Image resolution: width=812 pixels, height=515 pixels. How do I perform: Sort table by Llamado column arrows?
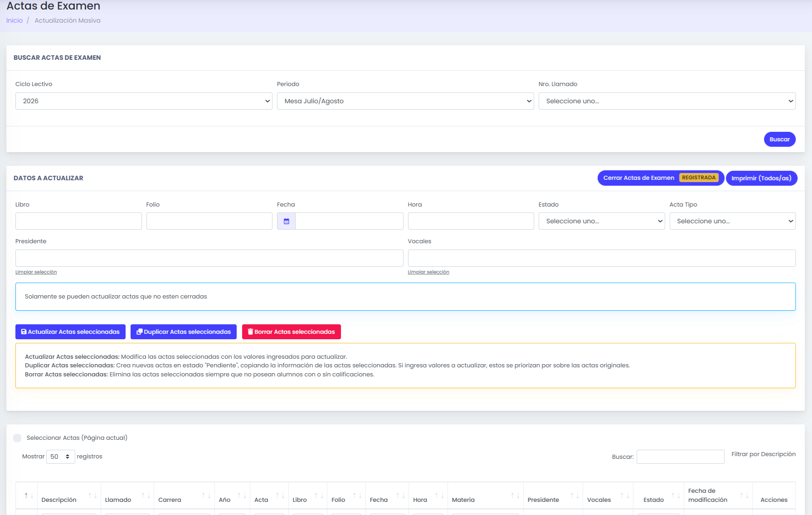146,496
